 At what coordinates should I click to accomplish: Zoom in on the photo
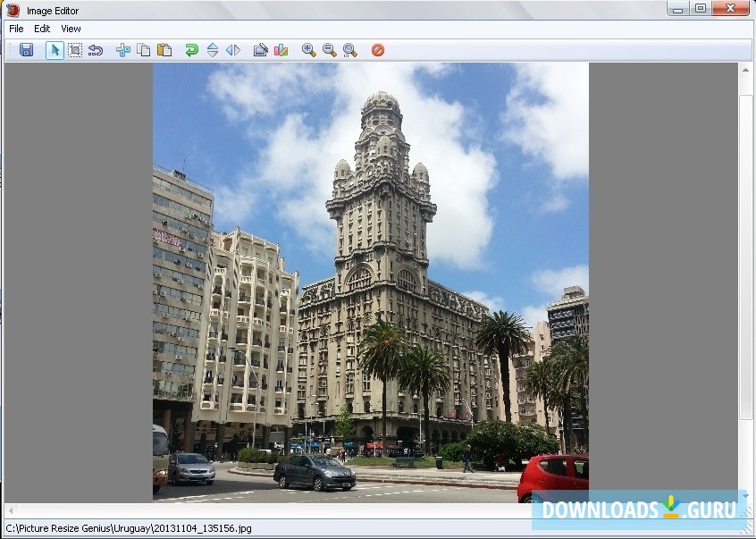[308, 50]
